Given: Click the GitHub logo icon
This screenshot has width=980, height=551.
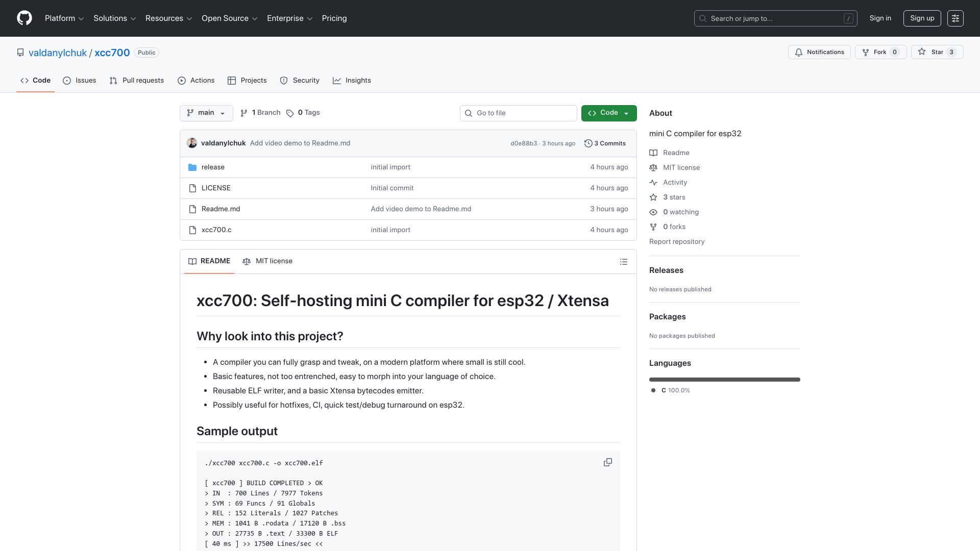Looking at the screenshot, I should [x=24, y=18].
